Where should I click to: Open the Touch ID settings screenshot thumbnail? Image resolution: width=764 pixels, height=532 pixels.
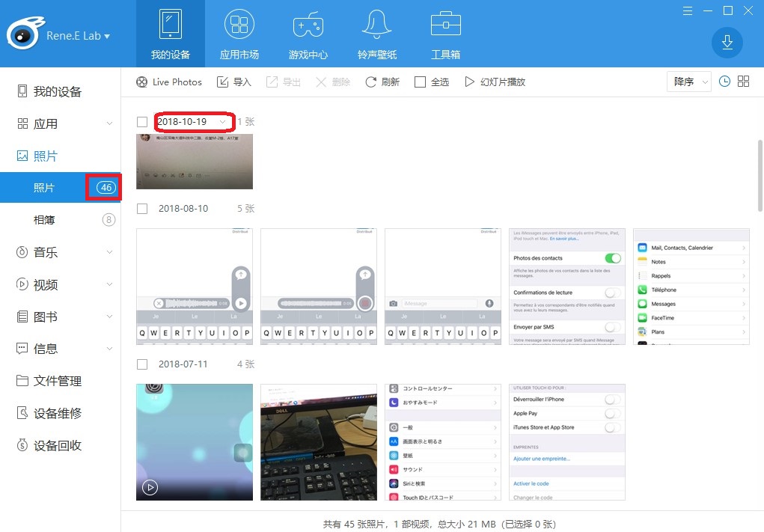tap(567, 442)
